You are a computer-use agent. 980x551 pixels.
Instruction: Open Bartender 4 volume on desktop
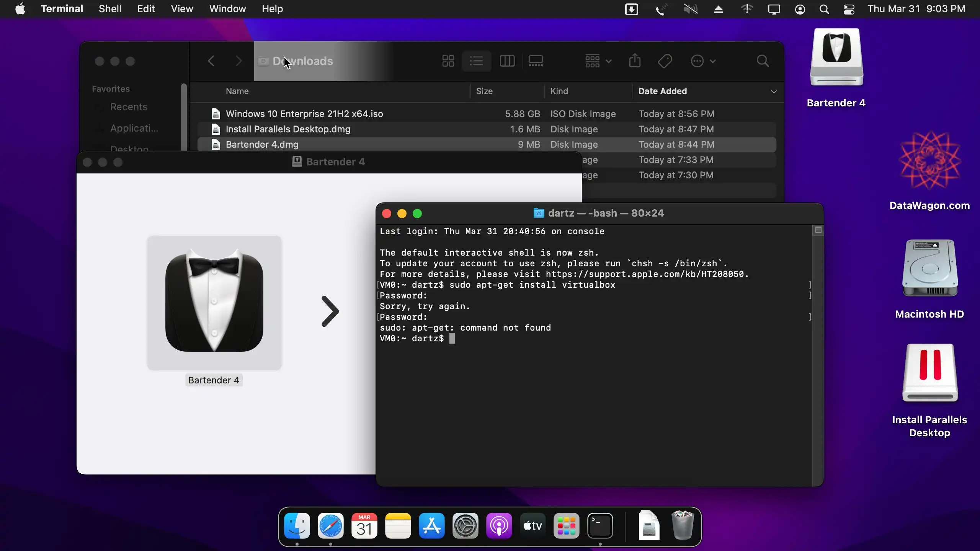[836, 57]
